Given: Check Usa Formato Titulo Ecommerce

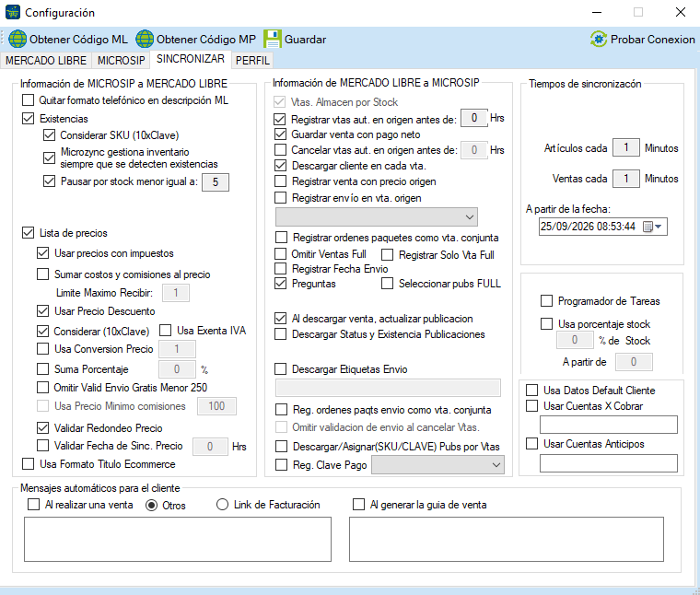Looking at the screenshot, I should tap(29, 464).
